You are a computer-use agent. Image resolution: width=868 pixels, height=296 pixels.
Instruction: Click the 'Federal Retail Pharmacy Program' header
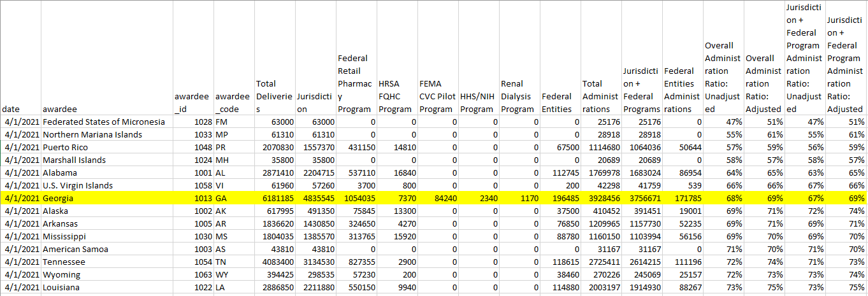click(356, 58)
